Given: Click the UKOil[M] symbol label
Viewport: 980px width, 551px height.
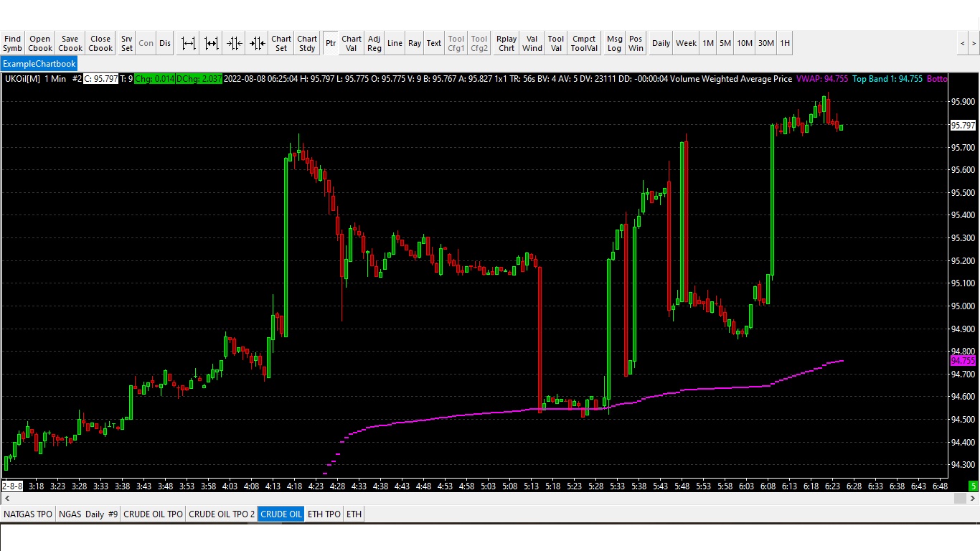Looking at the screenshot, I should [x=22, y=79].
